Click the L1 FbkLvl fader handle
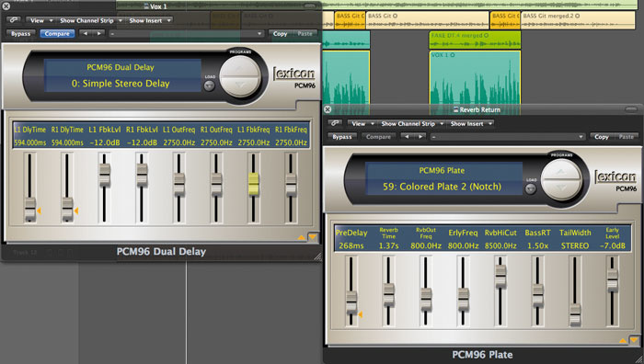This screenshot has width=644, height=364. [105, 176]
